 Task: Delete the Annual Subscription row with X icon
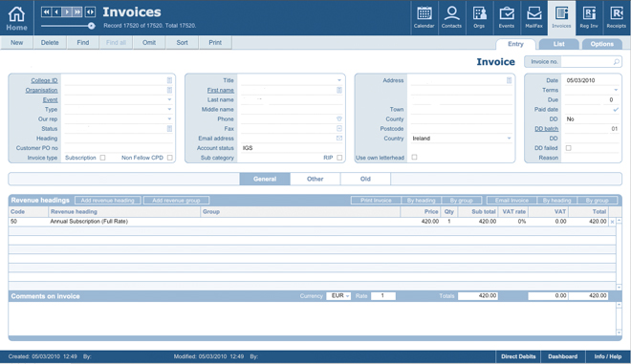click(x=612, y=222)
